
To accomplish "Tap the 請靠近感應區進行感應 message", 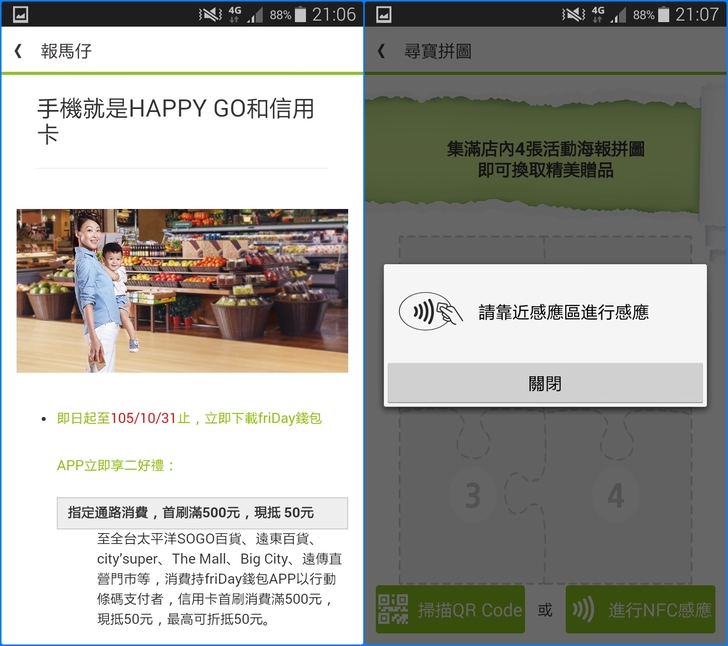I will pos(564,312).
